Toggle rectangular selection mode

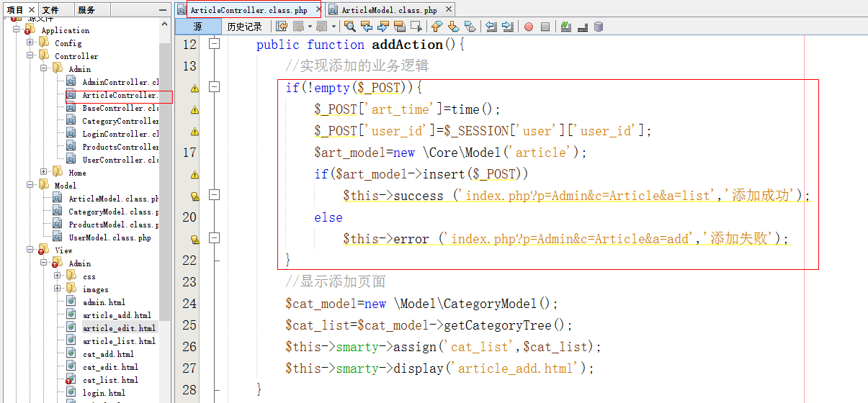tap(416, 27)
